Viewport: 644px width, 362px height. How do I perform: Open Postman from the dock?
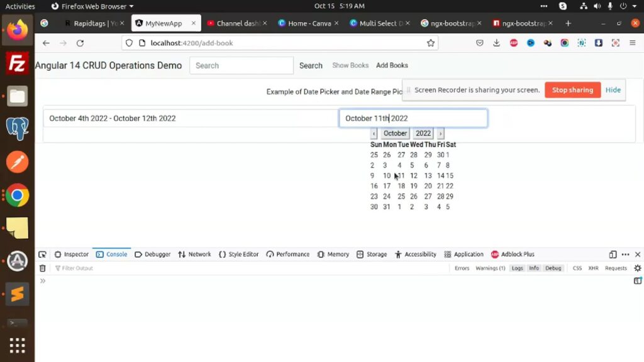(17, 162)
